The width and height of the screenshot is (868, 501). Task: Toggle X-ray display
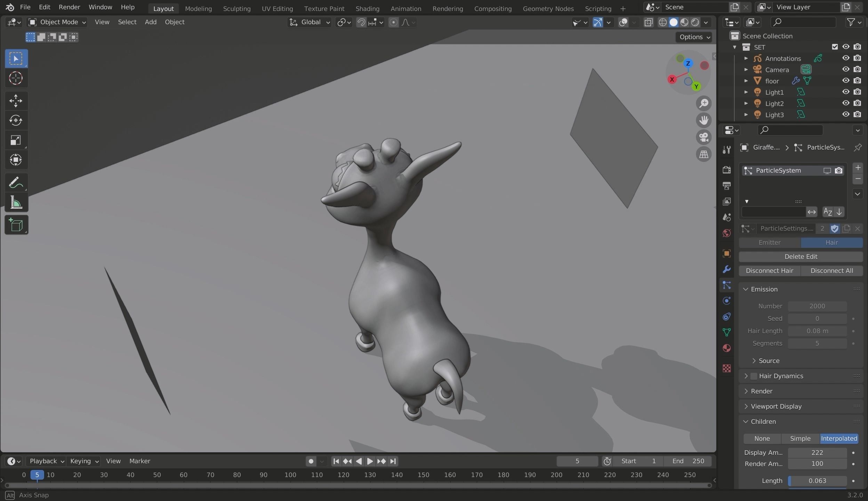(x=649, y=23)
